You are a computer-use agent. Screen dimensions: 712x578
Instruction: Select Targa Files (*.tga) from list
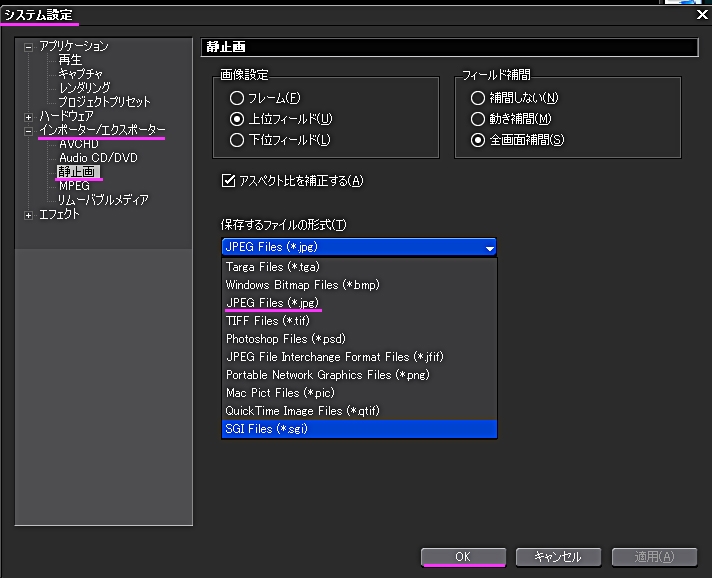272,267
